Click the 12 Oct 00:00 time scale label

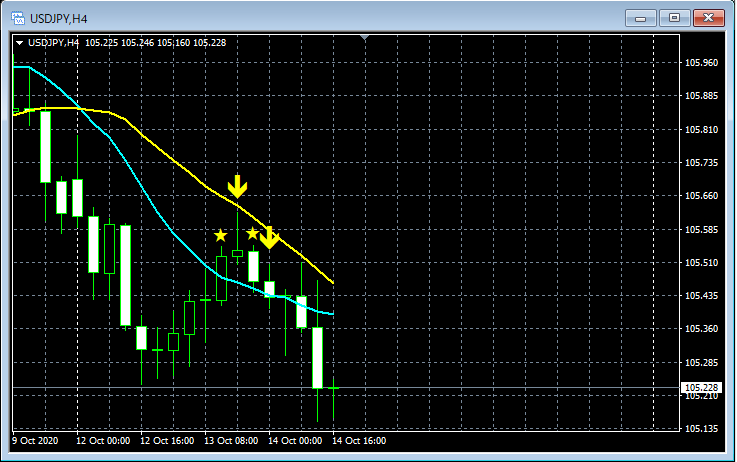(x=103, y=441)
